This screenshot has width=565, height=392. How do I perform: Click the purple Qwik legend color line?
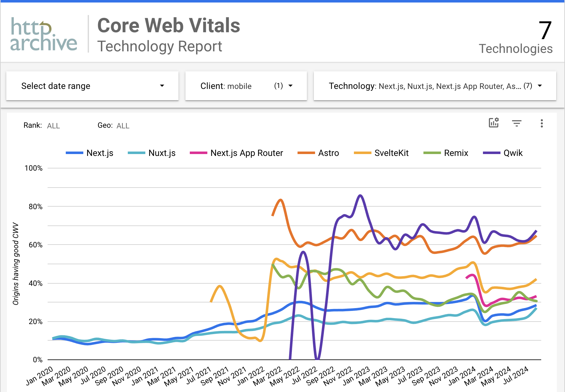(x=492, y=153)
